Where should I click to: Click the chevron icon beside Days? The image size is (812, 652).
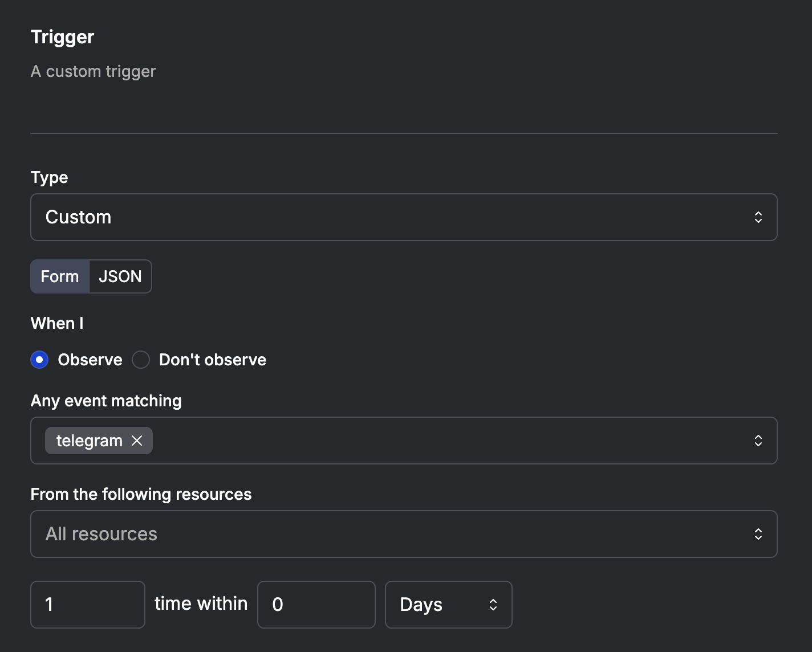pyautogui.click(x=493, y=605)
